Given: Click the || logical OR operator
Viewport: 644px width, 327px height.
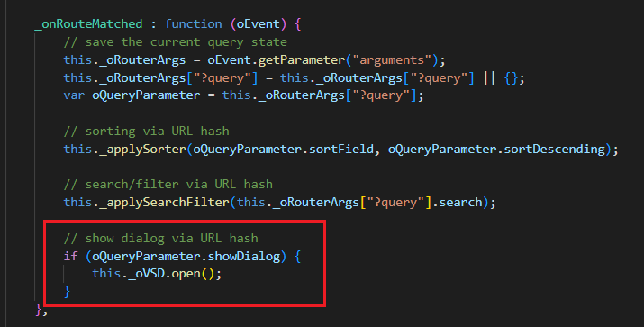Looking at the screenshot, I should coord(489,78).
